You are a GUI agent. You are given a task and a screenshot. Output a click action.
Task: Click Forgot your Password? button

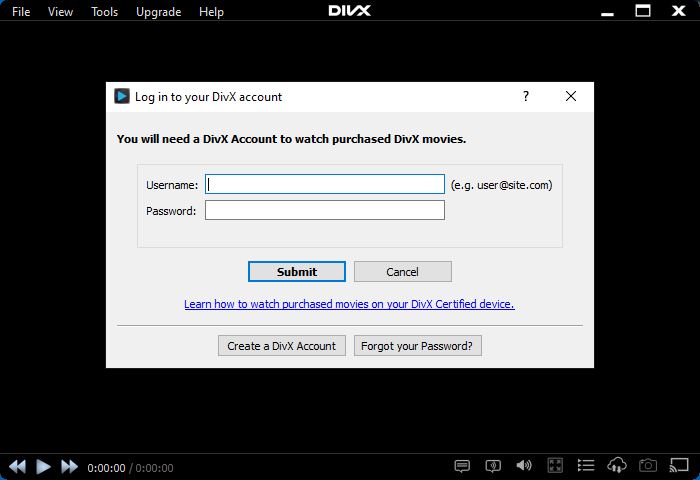tap(417, 346)
